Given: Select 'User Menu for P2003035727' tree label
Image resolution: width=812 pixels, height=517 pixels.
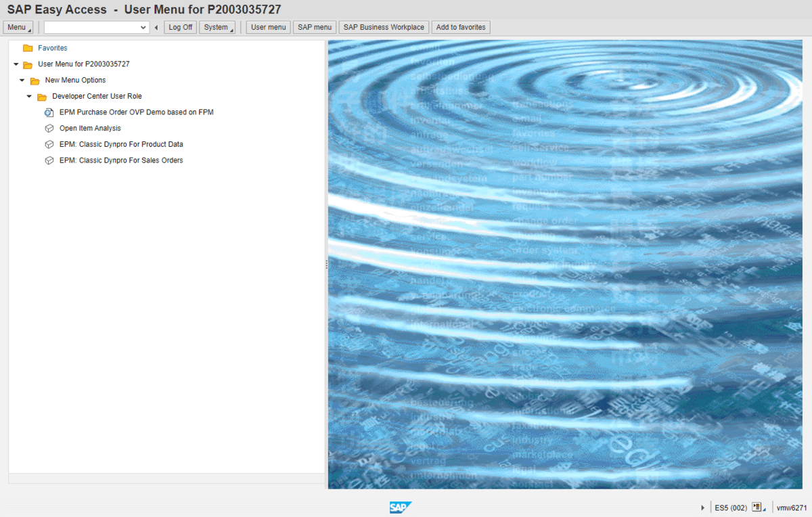Looking at the screenshot, I should pos(84,64).
